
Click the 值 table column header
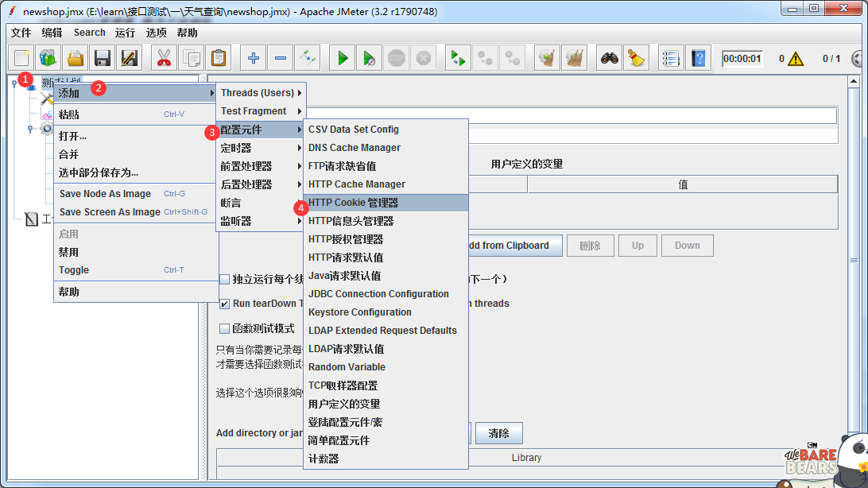click(683, 184)
